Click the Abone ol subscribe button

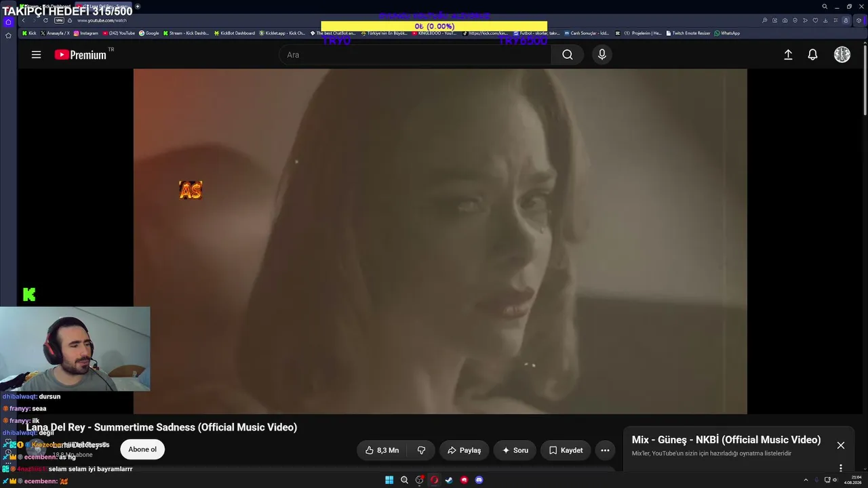pos(142,449)
